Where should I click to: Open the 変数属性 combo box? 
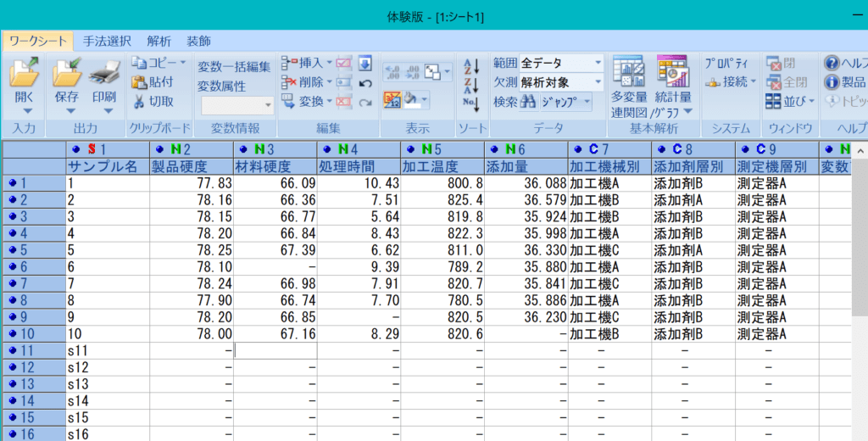click(237, 104)
